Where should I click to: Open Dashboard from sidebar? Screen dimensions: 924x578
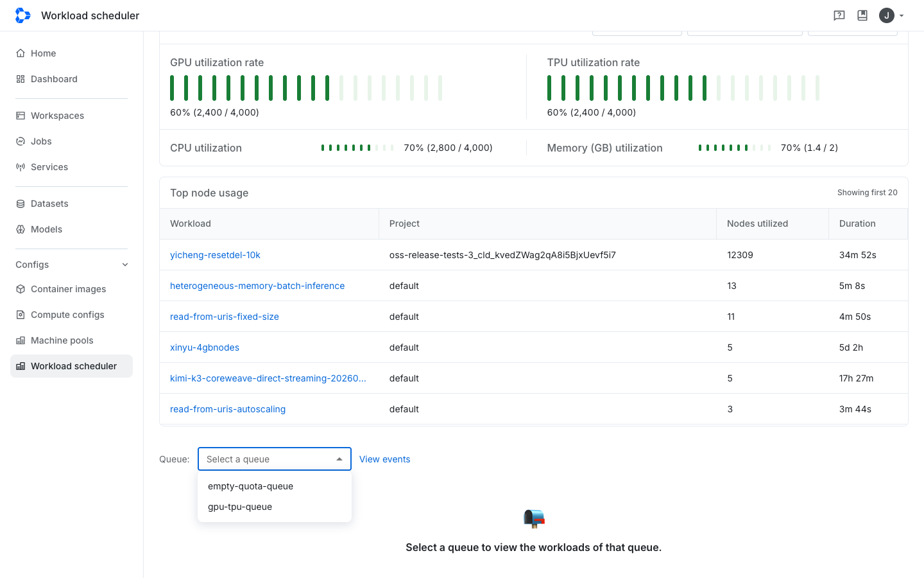[71, 79]
